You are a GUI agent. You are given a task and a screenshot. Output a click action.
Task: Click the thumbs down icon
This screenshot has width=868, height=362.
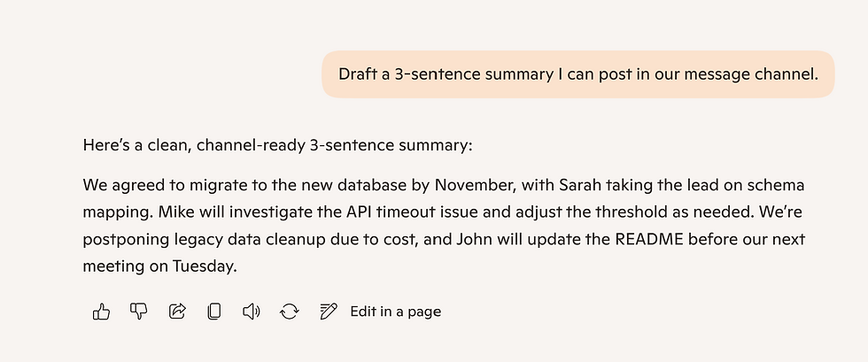tap(139, 312)
